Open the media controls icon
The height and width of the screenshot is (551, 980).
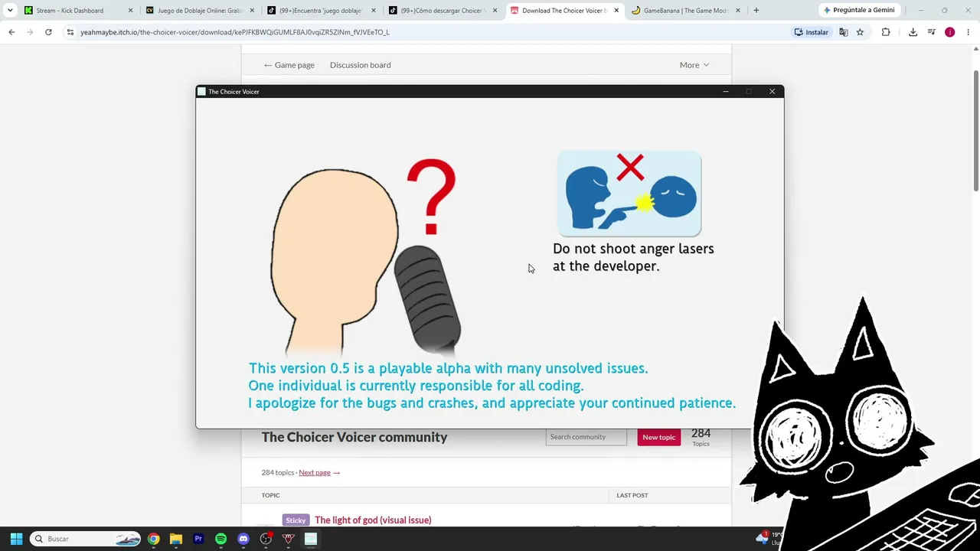click(x=931, y=32)
